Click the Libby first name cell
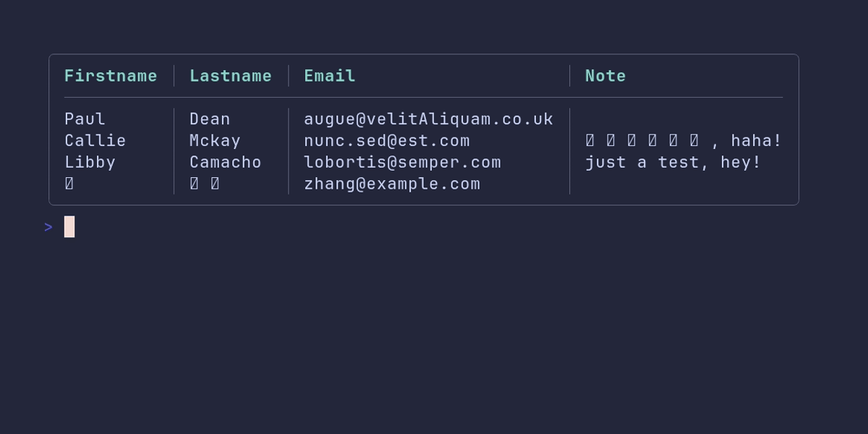The height and width of the screenshot is (434, 868). (90, 162)
